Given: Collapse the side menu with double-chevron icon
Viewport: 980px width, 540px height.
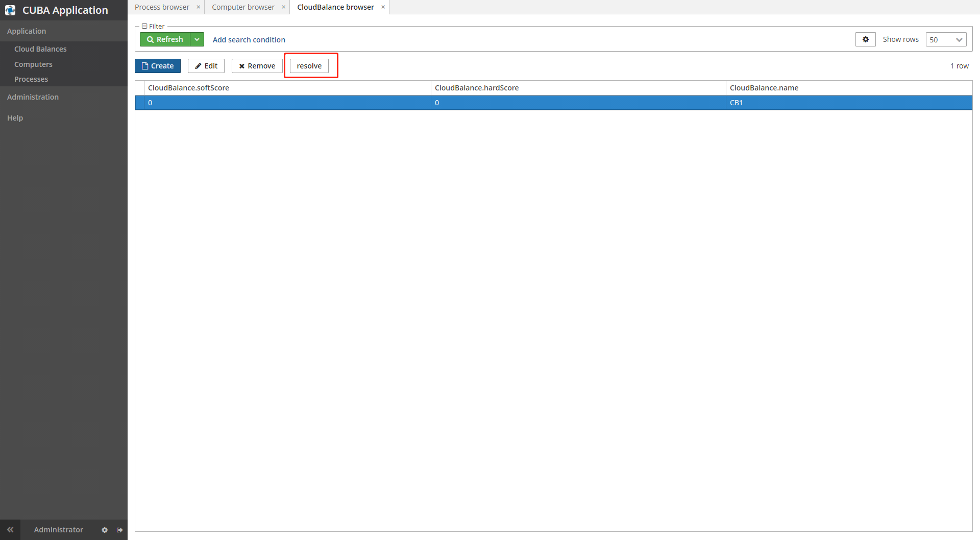Looking at the screenshot, I should coord(10,530).
